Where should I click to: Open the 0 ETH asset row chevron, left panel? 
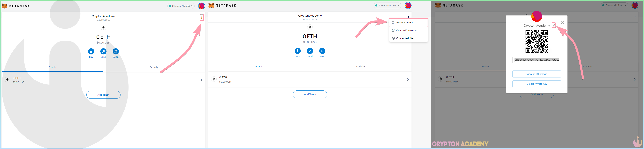201,80
